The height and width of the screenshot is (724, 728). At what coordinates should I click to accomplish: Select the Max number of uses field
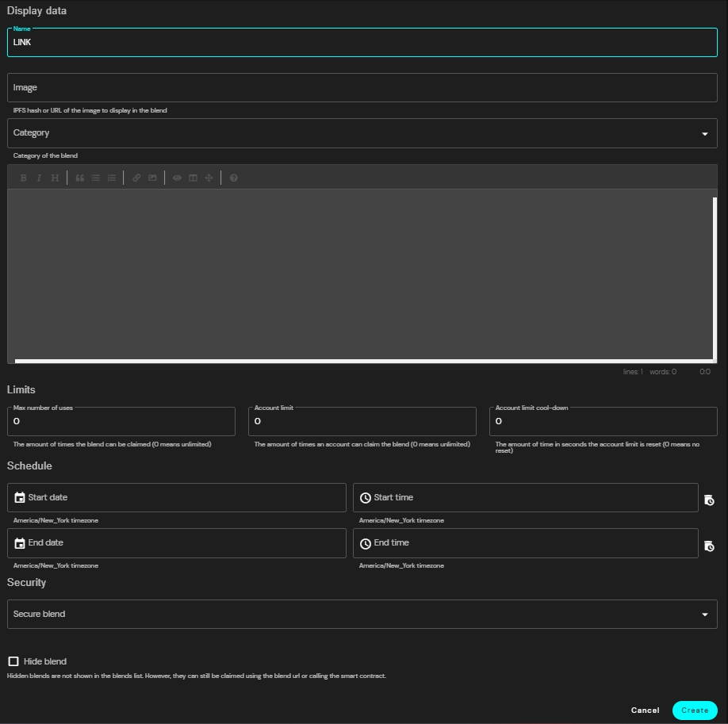pos(121,421)
